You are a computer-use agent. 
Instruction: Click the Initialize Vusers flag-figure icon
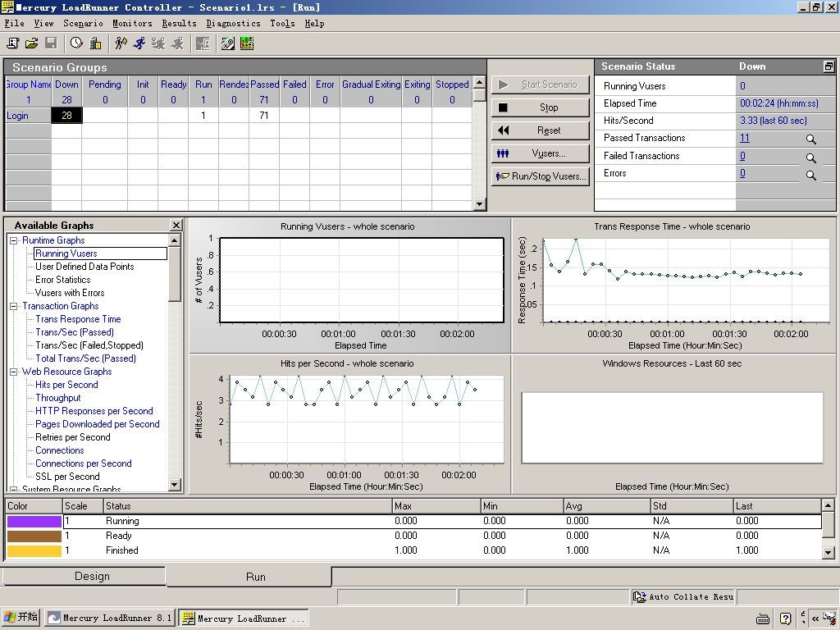(121, 43)
